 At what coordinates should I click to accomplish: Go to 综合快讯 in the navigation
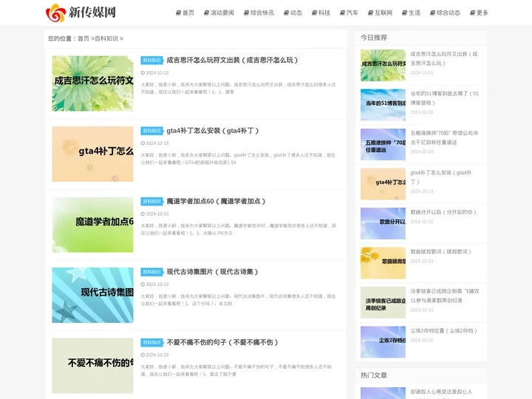click(x=259, y=13)
